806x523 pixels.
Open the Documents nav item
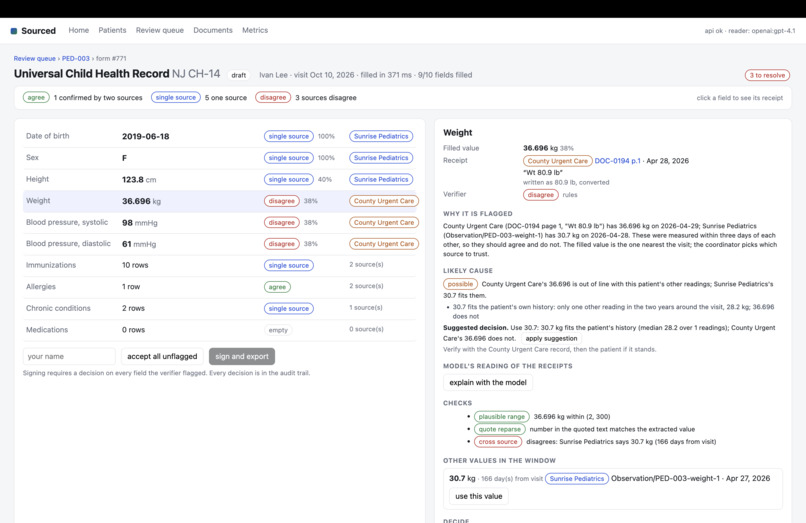point(213,30)
